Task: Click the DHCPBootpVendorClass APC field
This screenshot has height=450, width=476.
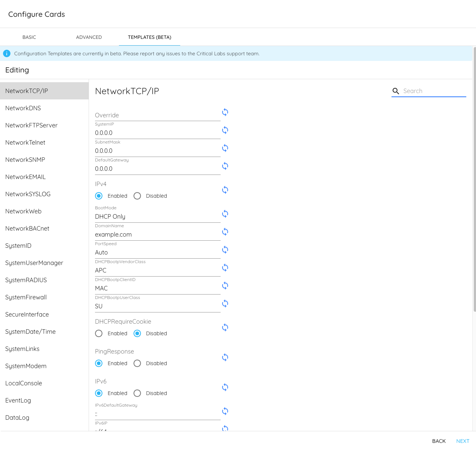Action: [x=158, y=270]
